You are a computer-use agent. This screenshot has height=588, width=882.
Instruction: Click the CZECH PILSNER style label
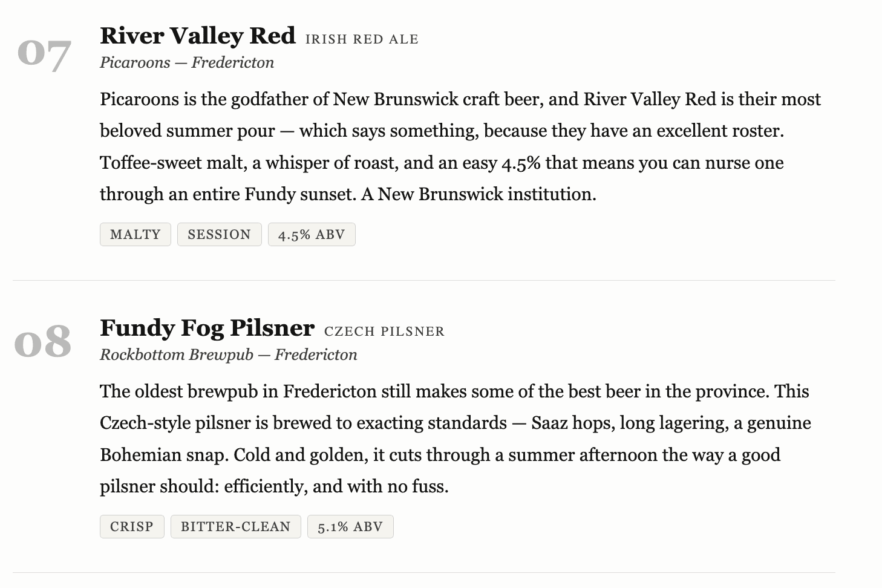pyautogui.click(x=384, y=332)
